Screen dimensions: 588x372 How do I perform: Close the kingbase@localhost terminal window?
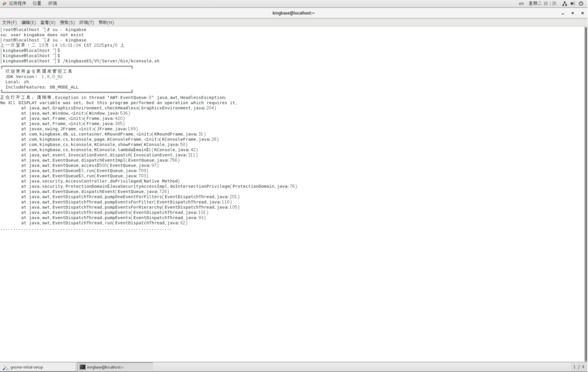tap(582, 13)
